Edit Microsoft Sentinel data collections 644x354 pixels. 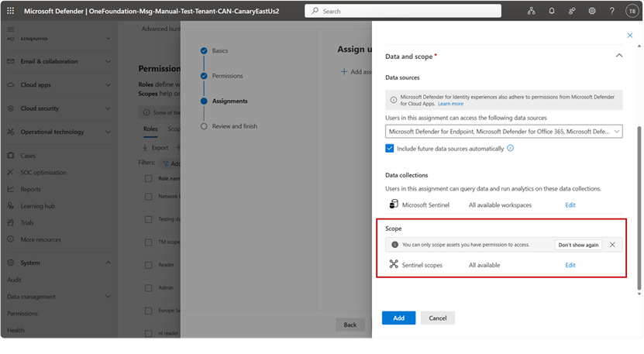(570, 205)
